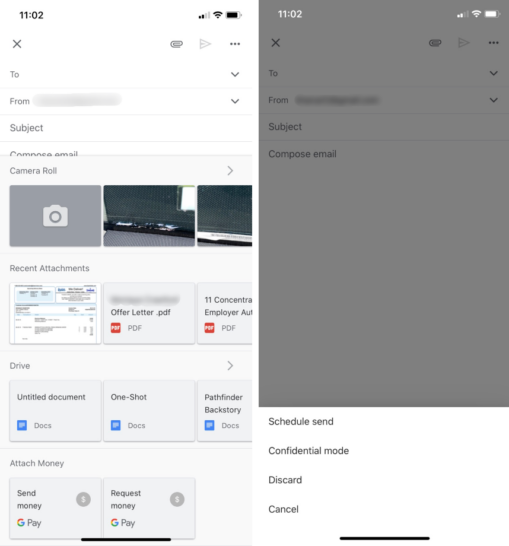Tap the dollar icon on Request money
The height and width of the screenshot is (546, 509).
pyautogui.click(x=177, y=499)
